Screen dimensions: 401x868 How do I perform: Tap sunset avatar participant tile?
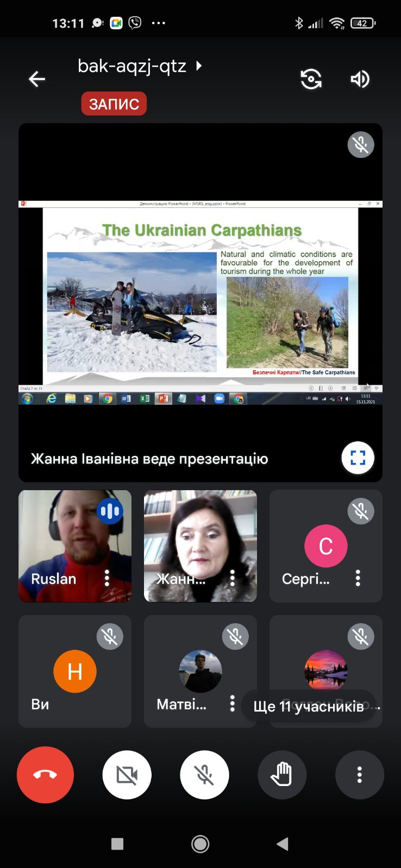tap(325, 670)
